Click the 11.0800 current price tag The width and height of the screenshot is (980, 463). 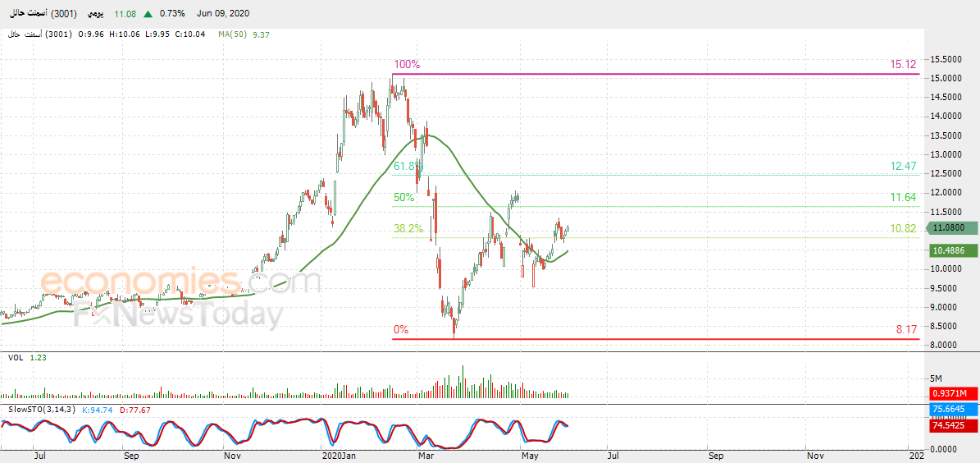(951, 229)
